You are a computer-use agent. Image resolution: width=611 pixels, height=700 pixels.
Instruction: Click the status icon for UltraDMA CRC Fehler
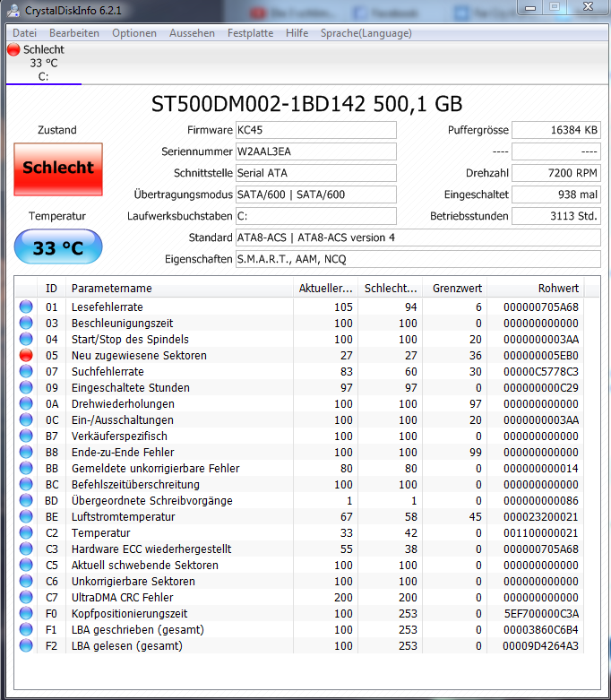26,597
